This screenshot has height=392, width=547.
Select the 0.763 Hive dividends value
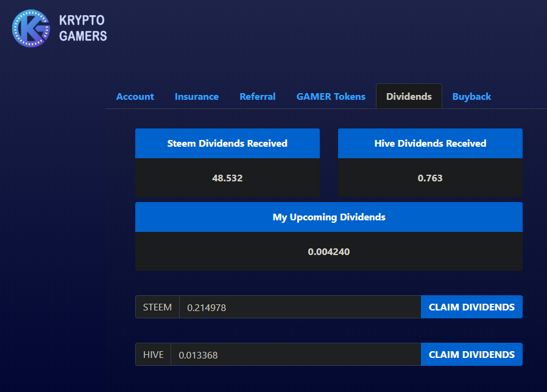coord(430,178)
